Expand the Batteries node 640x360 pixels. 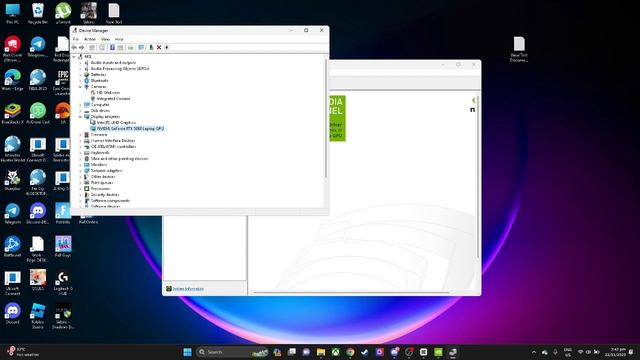pyautogui.click(x=80, y=75)
